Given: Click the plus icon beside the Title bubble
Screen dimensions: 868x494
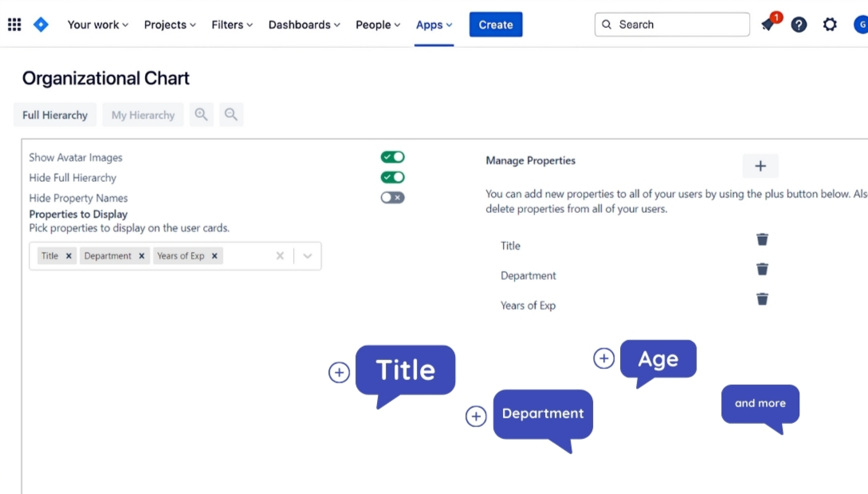Looking at the screenshot, I should click(339, 371).
